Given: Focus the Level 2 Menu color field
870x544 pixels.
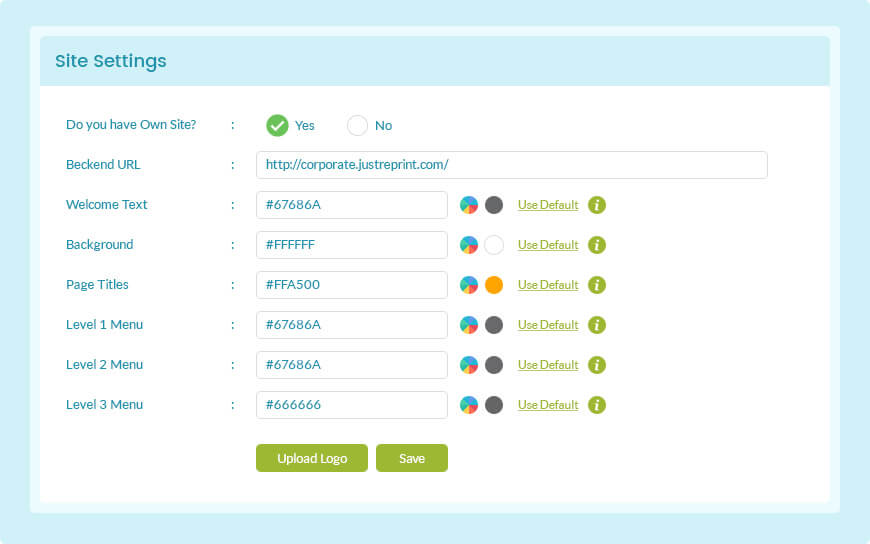Looking at the screenshot, I should 352,365.
